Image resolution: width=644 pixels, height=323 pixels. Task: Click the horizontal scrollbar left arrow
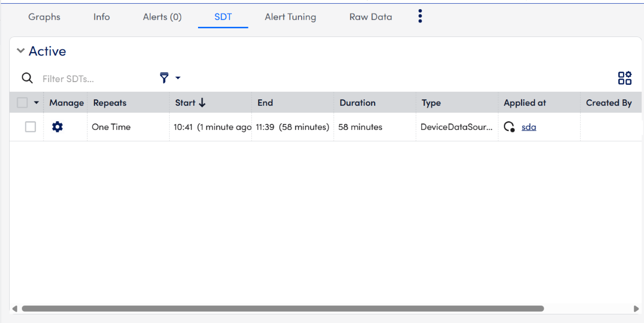point(14,309)
